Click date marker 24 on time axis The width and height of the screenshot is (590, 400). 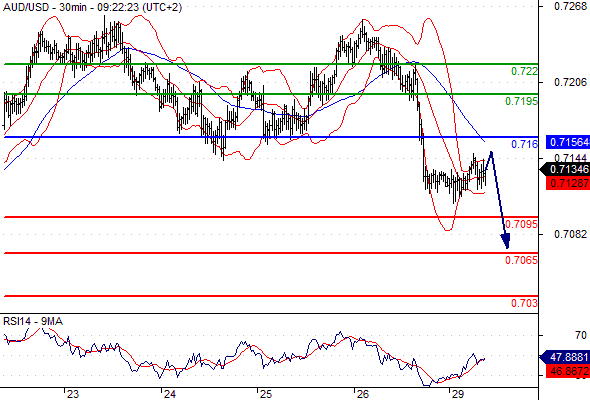[169, 394]
